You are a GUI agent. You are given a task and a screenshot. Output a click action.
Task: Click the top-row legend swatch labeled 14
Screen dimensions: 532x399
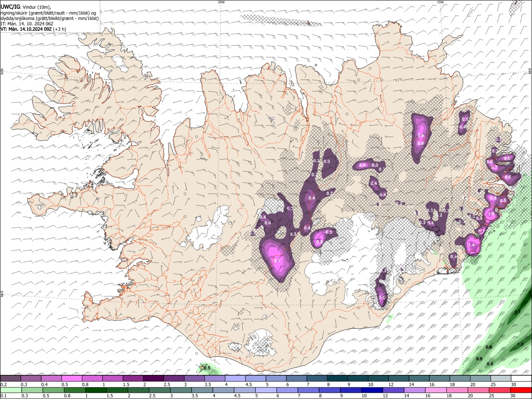(x=419, y=379)
